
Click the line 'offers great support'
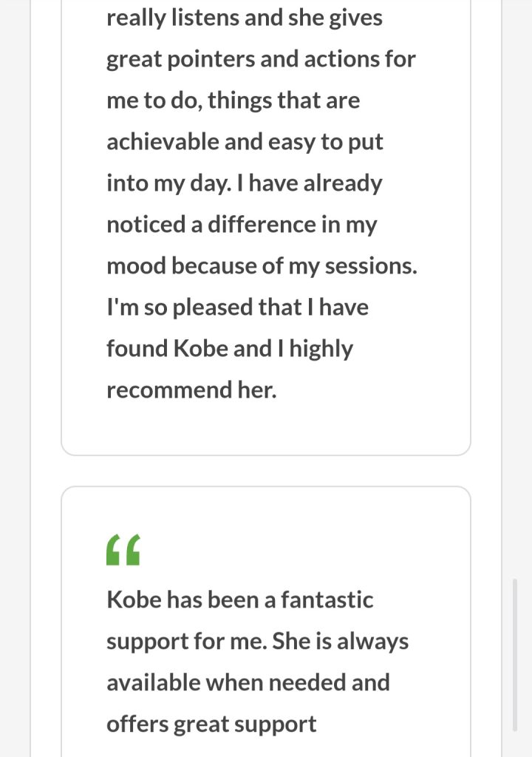pos(211,724)
